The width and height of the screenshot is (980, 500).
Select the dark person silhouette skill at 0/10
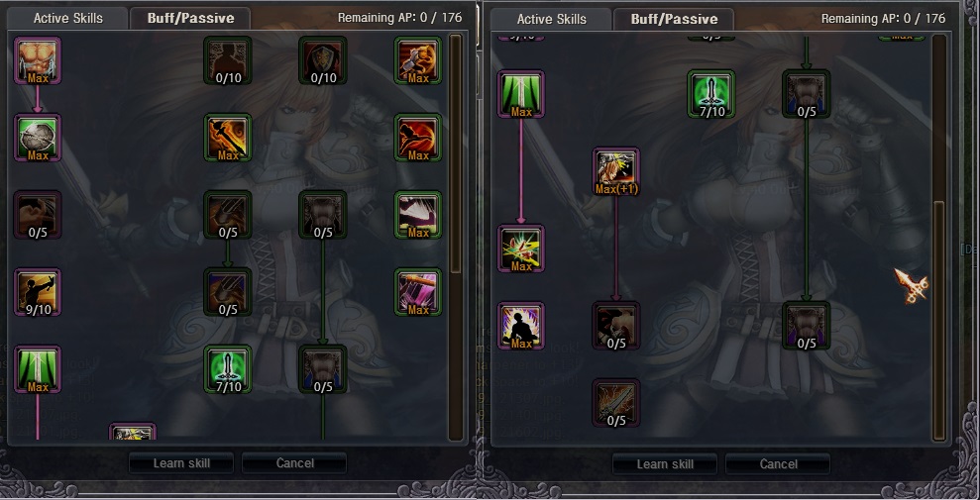point(228,60)
